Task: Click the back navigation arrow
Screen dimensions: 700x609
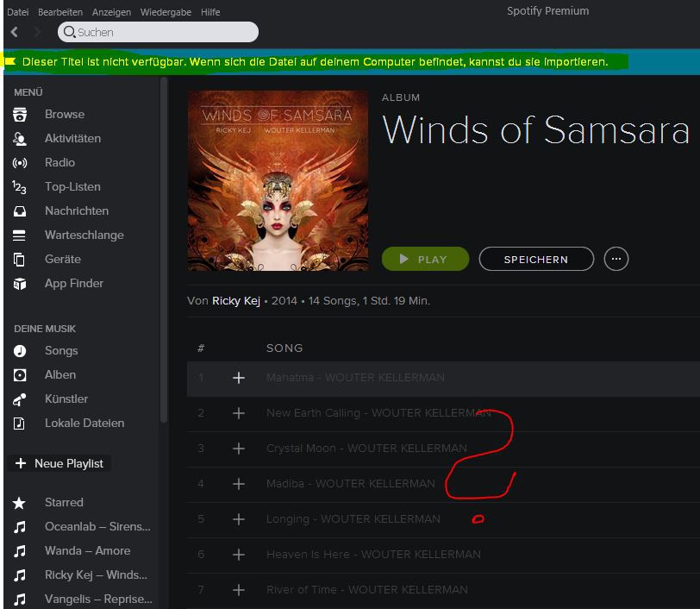Action: click(x=15, y=32)
